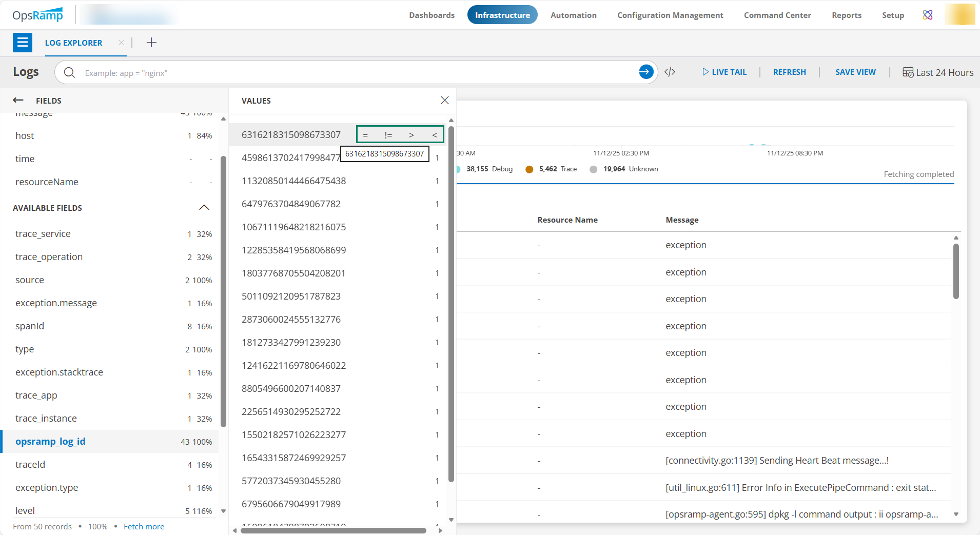Open the query code view icon
Image resolution: width=980 pixels, height=535 pixels.
(670, 72)
